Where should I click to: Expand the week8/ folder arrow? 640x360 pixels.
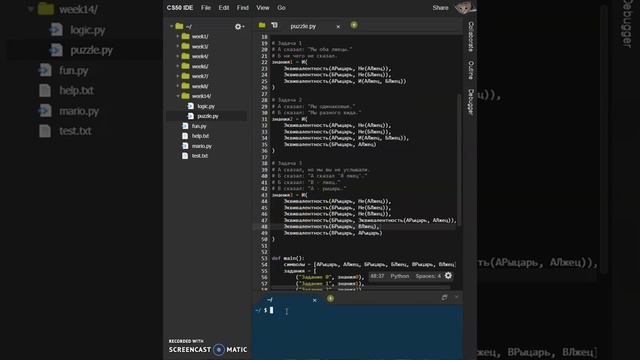point(178,86)
